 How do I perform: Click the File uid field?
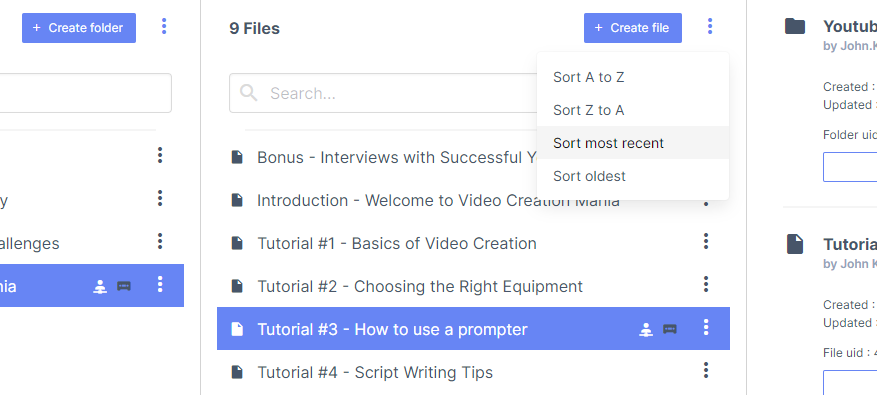[x=850, y=383]
